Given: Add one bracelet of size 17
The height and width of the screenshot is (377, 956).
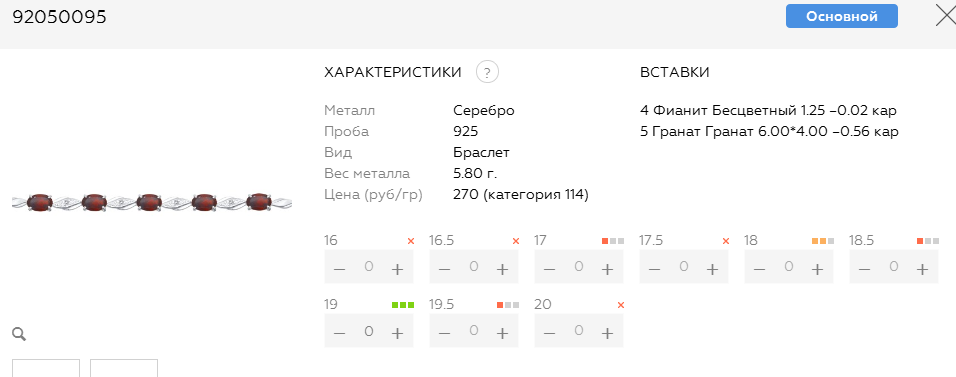Looking at the screenshot, I should click(607, 269).
